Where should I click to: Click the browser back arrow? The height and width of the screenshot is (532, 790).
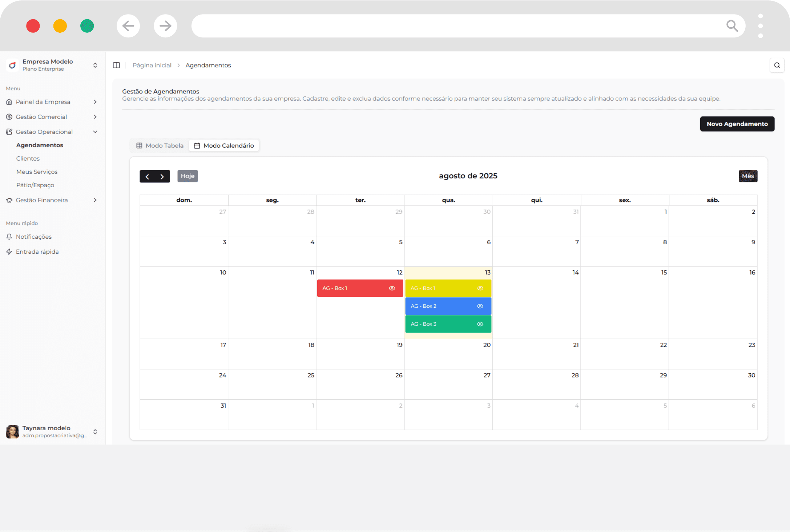[x=128, y=26]
